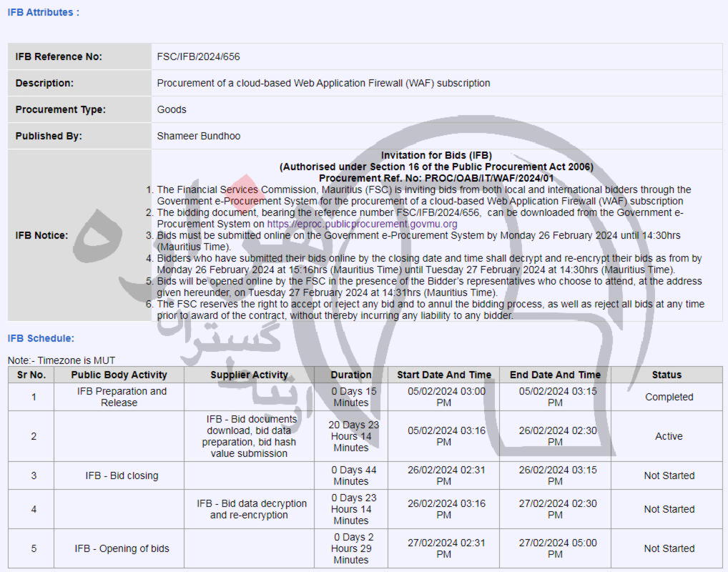Click the Completed status cell

pos(669,397)
